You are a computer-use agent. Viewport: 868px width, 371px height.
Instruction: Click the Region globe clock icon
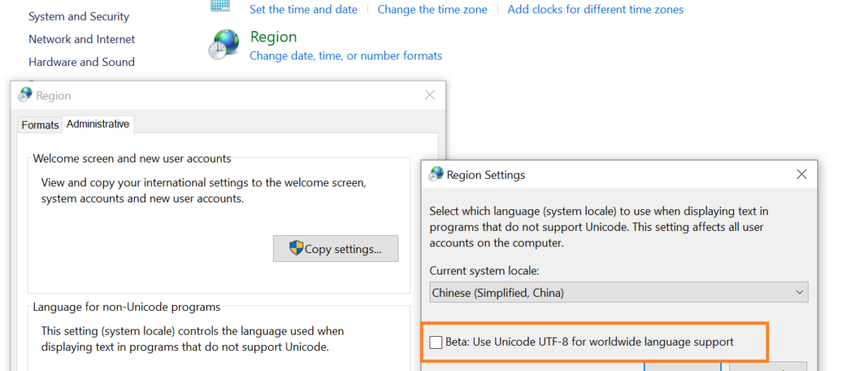click(223, 45)
